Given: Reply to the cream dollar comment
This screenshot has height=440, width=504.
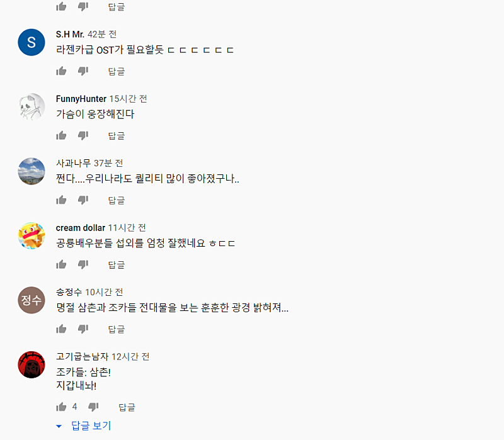Looking at the screenshot, I should coord(117,264).
